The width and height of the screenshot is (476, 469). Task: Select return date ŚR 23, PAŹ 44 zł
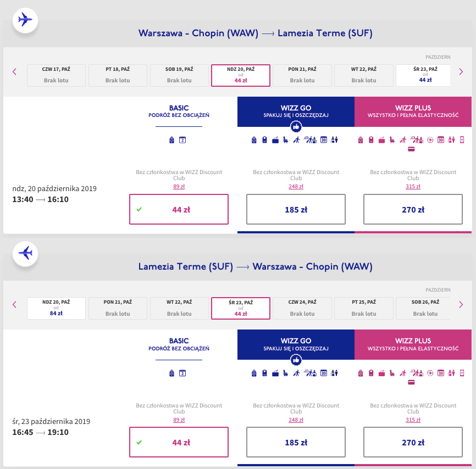tap(241, 308)
